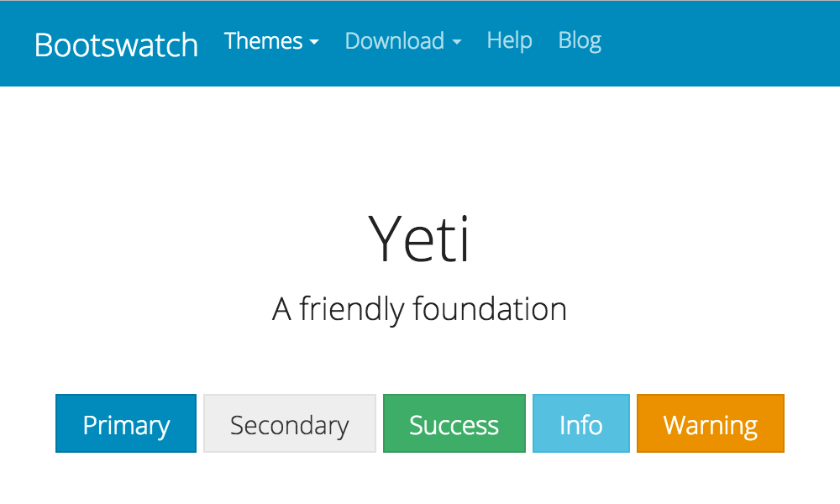
Task: Select the light-blue Info color sample
Action: [580, 423]
